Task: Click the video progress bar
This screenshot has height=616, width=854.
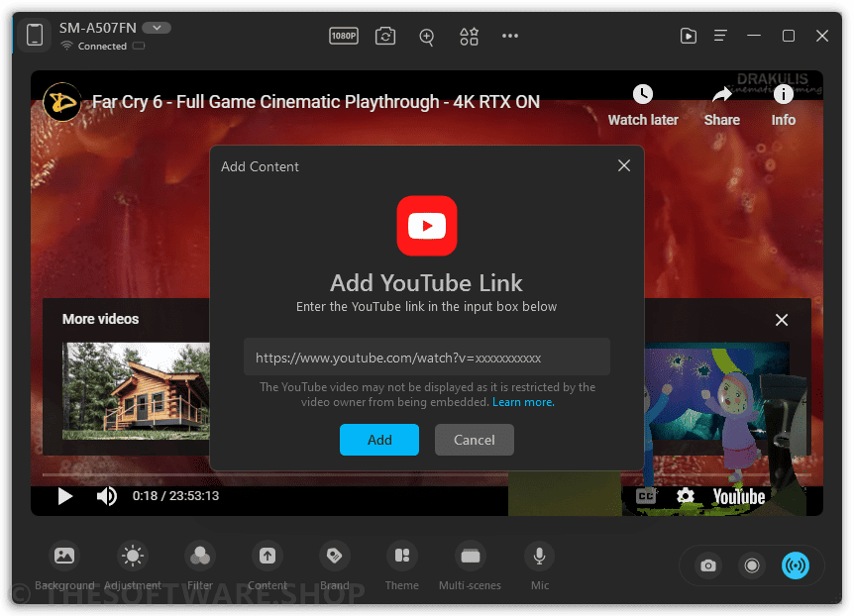Action: 426,475
